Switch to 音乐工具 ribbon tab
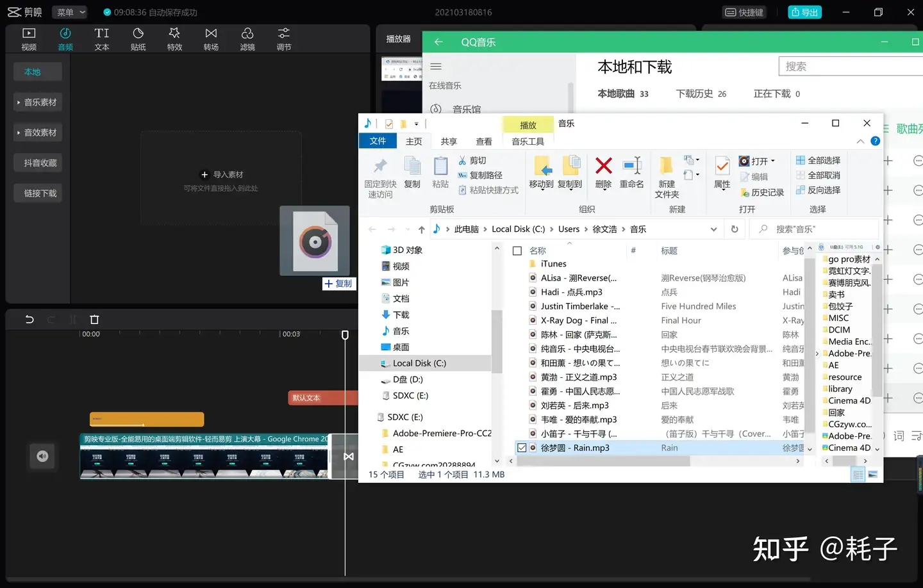This screenshot has width=923, height=588. [528, 142]
